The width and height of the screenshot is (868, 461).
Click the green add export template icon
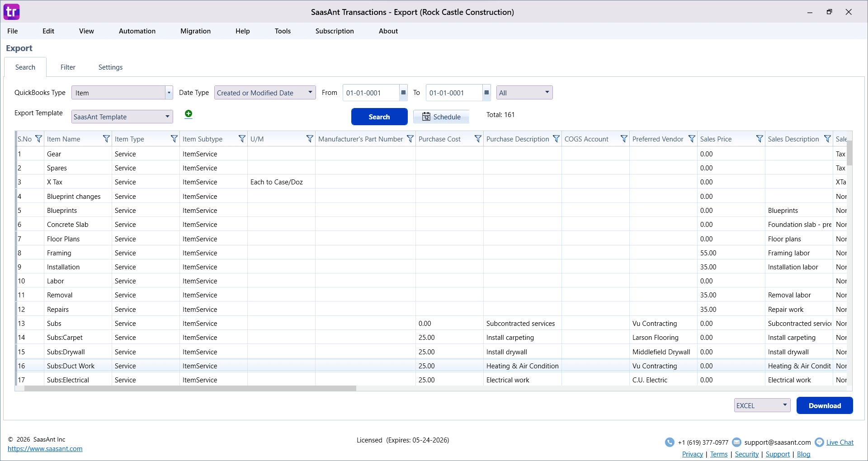(189, 114)
